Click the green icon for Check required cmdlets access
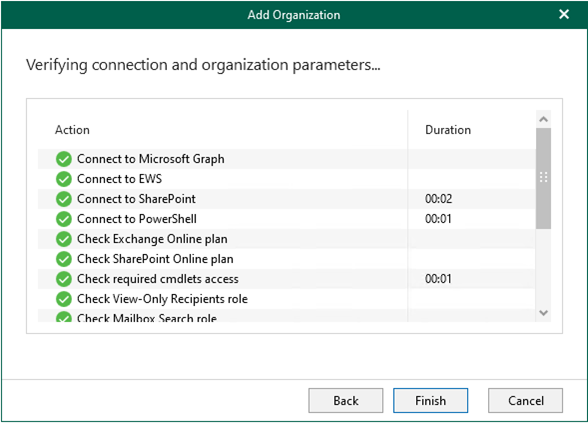This screenshot has width=588, height=425. (x=64, y=279)
